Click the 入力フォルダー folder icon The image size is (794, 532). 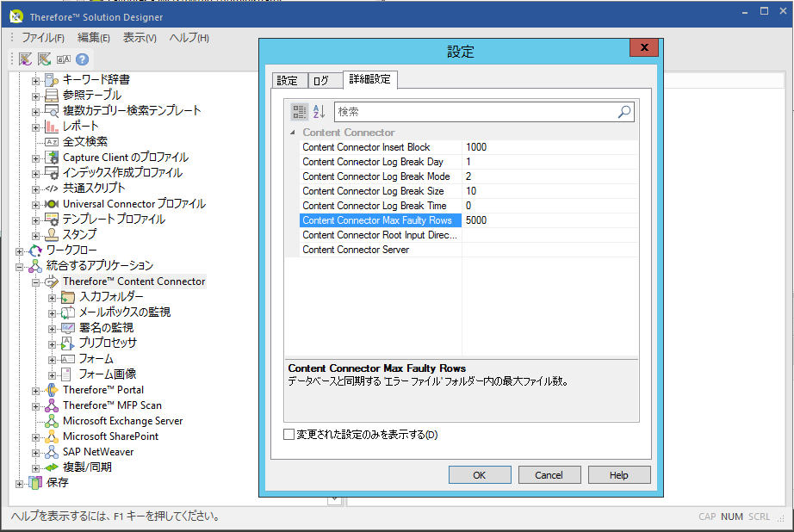tap(68, 297)
